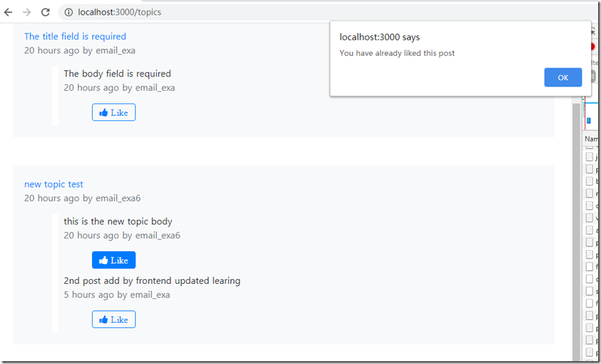This screenshot has width=601, height=364.
Task: Click the browser back arrow
Action: 9,12
